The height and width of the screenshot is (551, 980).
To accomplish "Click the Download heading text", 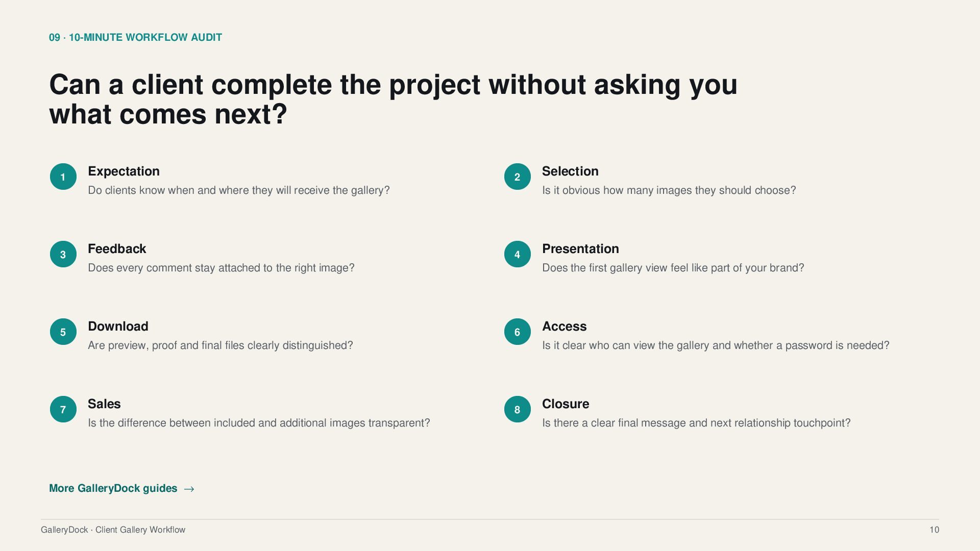I will (118, 327).
